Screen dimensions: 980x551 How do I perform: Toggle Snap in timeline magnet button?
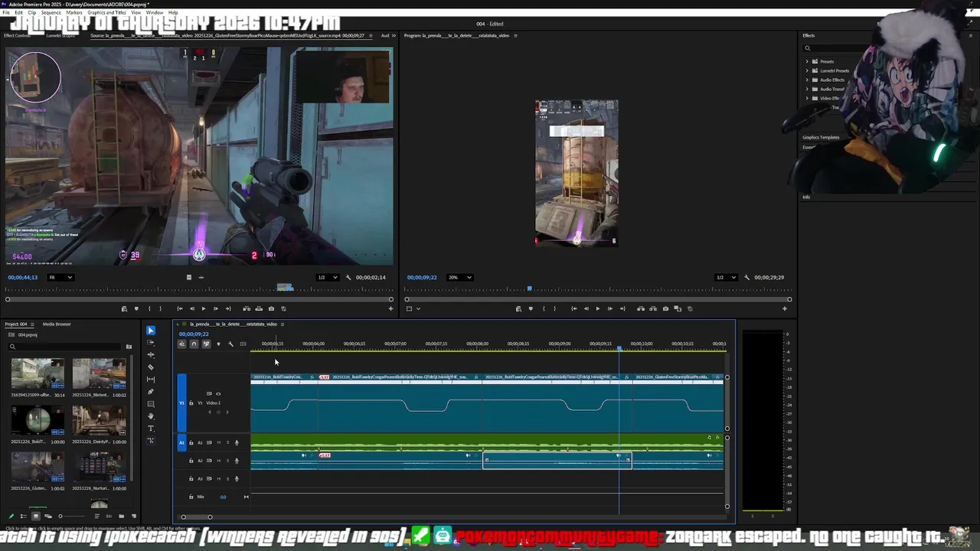(194, 344)
